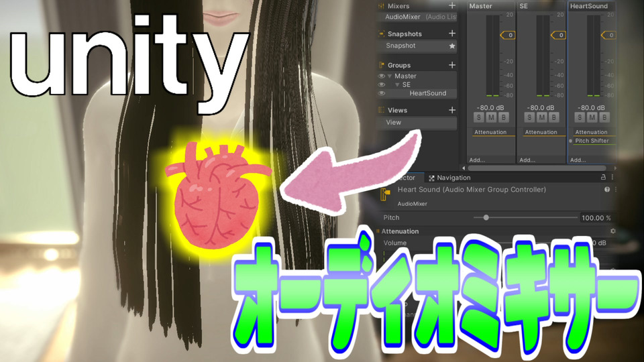
Task: Toggle visibility eye for HeartSound group
Action: pyautogui.click(x=381, y=93)
